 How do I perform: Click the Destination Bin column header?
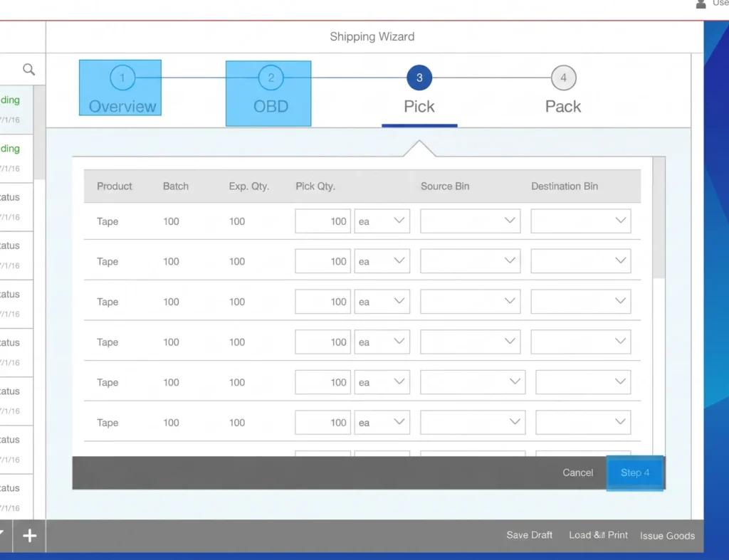pos(565,186)
